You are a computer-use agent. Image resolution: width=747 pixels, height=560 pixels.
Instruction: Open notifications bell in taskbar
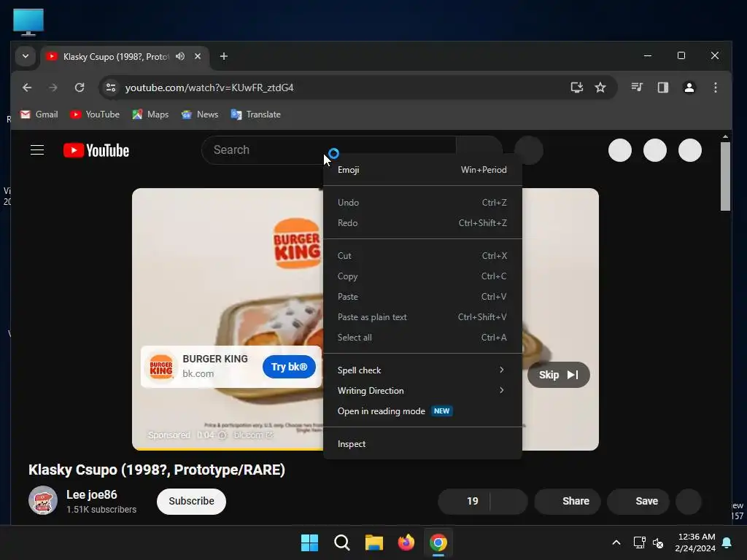[x=727, y=542]
